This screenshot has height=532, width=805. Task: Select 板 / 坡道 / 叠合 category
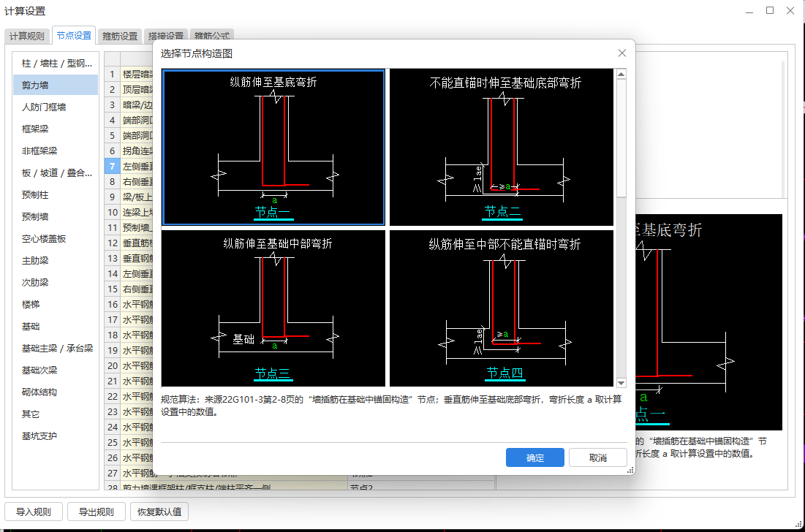tap(56, 173)
